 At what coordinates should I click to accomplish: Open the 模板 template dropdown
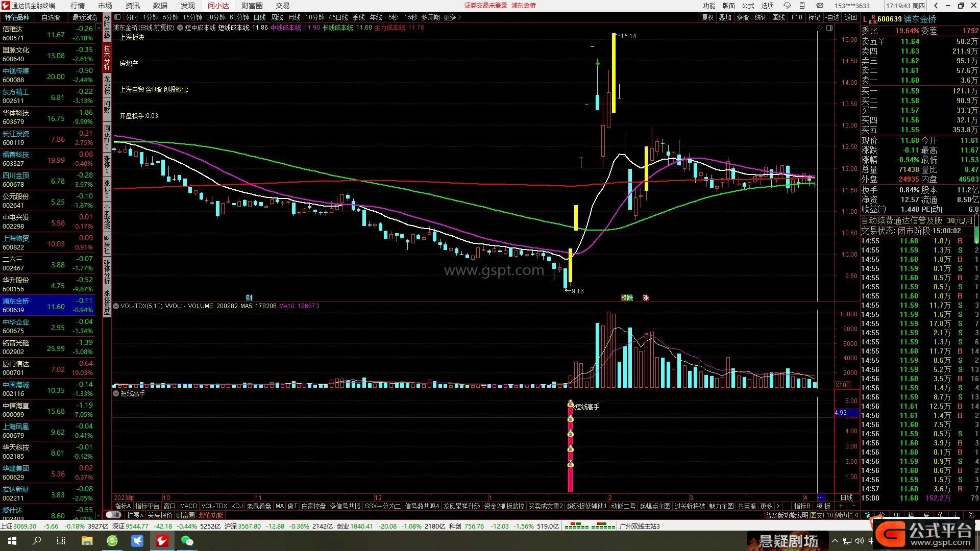coord(823,506)
